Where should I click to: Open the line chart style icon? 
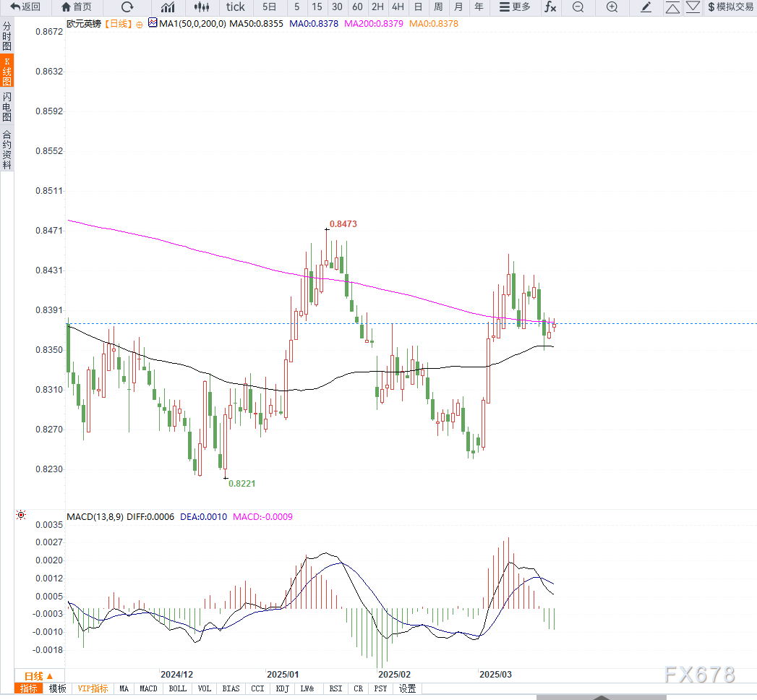pyautogui.click(x=168, y=7)
